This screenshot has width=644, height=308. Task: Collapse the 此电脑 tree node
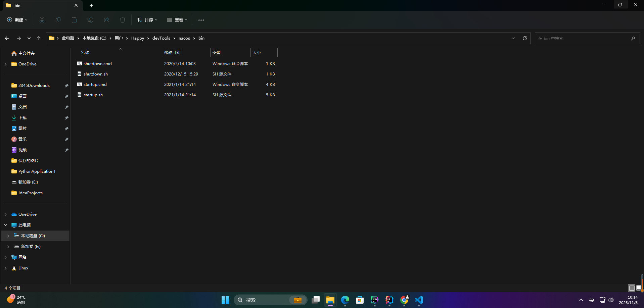[5, 225]
